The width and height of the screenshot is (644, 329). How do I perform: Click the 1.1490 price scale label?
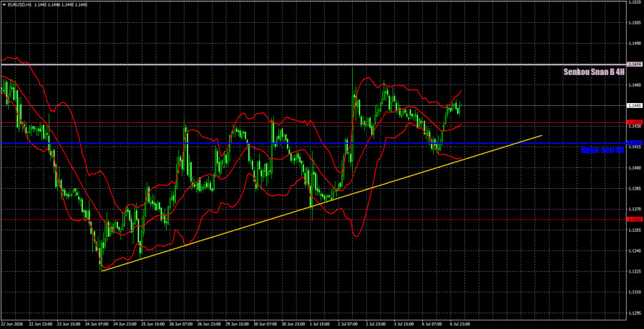pos(633,43)
